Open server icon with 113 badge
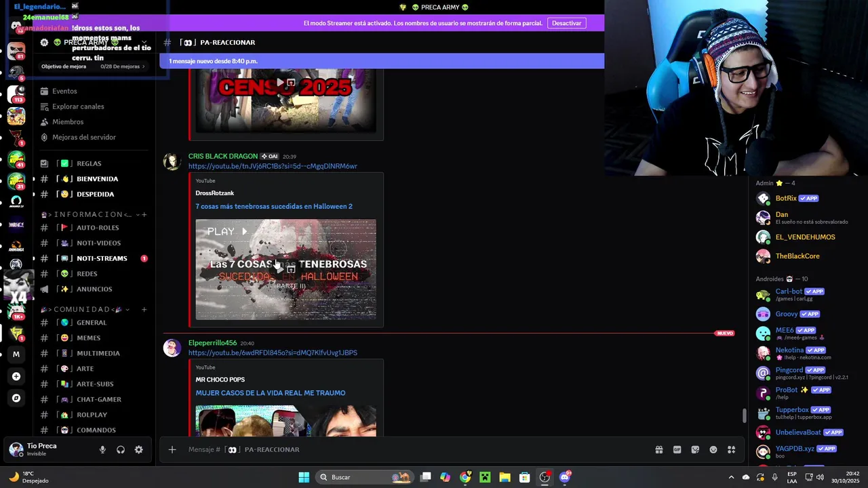This screenshot has height=488, width=868. tap(16, 94)
